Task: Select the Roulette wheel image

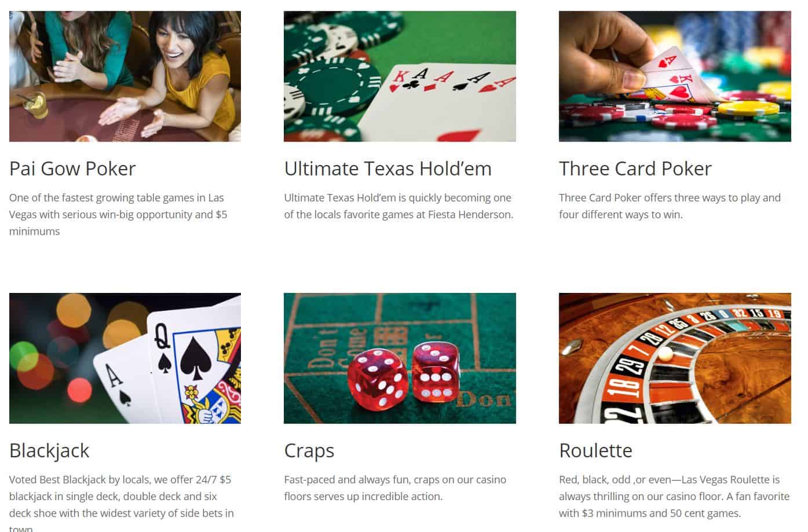Action: coord(675,358)
